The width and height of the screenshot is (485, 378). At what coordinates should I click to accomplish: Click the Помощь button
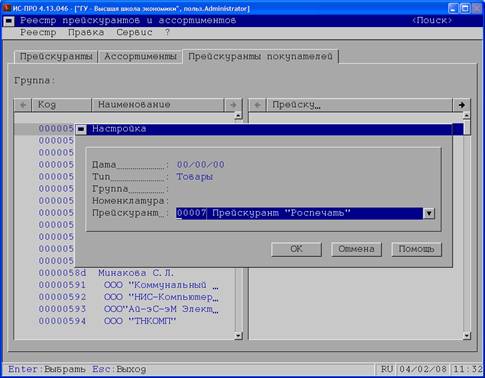point(416,249)
